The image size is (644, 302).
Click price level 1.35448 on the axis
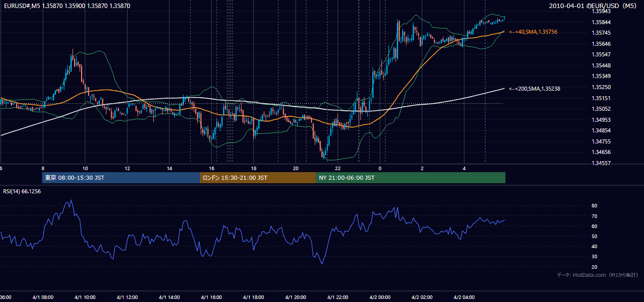click(601, 65)
